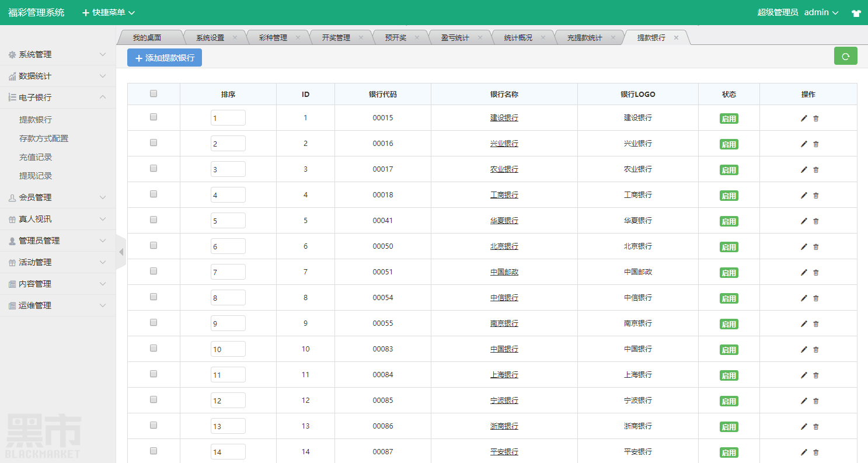Tick checkbox beside 华夏银行 row
This screenshot has height=463, width=868.
click(154, 220)
